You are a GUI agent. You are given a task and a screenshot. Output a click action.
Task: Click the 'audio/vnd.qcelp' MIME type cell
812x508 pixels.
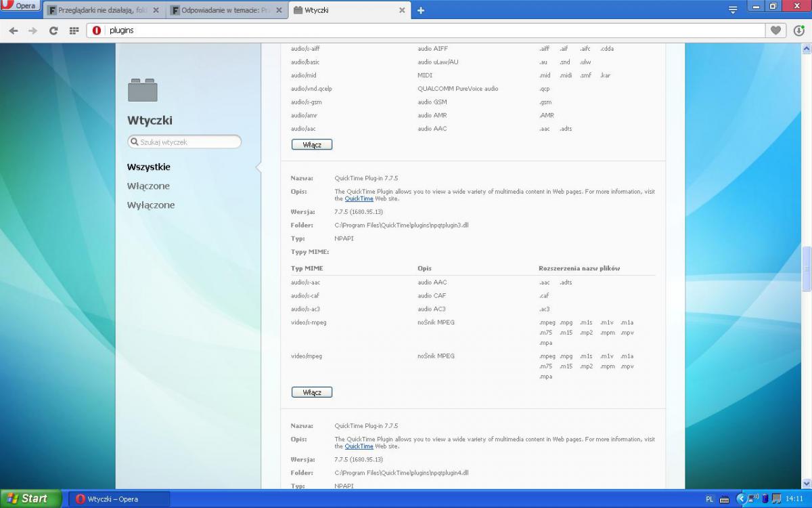(x=311, y=89)
